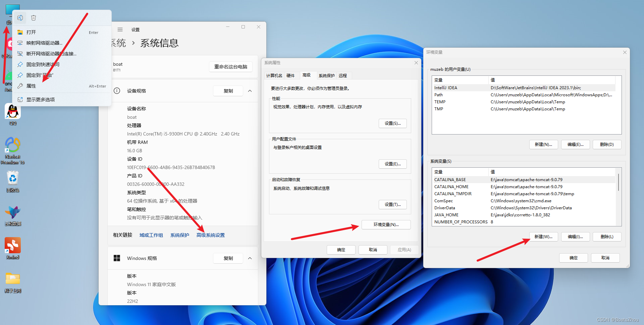Click 新建(N) for user variables
The width and height of the screenshot is (644, 325).
[x=544, y=145]
